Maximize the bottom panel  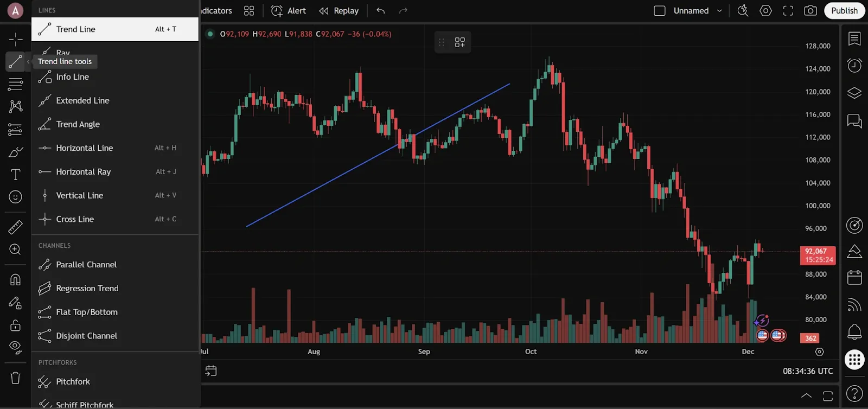click(x=828, y=396)
